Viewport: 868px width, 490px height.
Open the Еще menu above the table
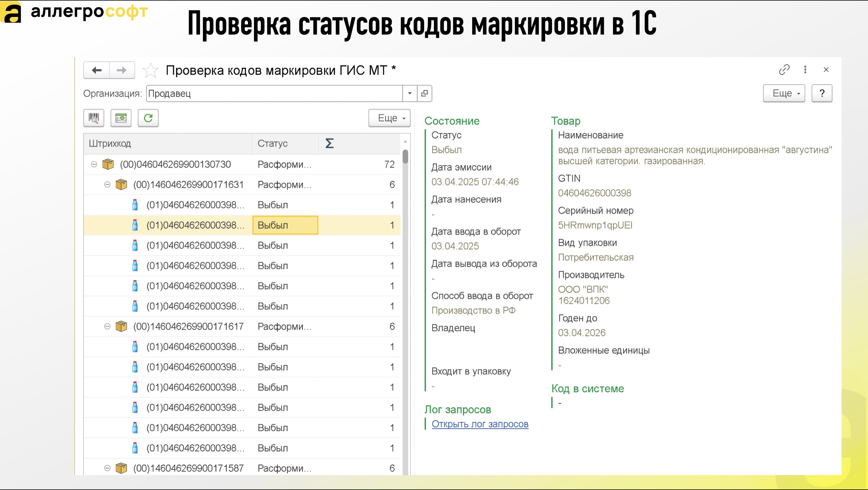coord(390,118)
